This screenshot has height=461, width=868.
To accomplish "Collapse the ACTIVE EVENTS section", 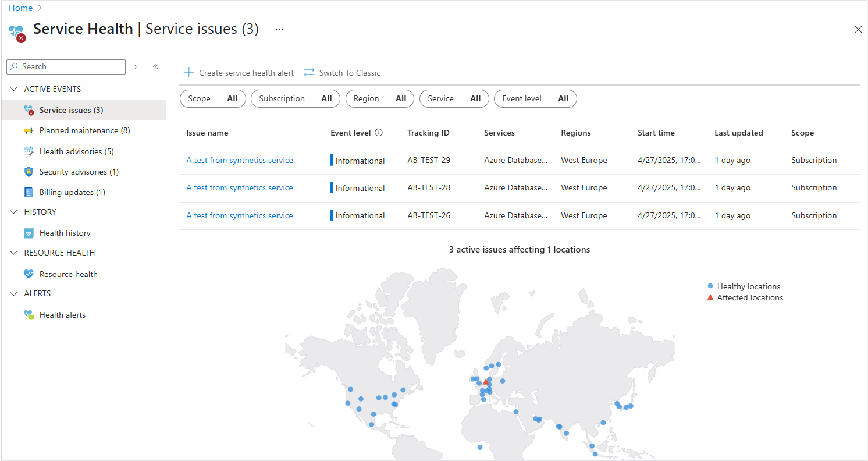I will (x=14, y=89).
